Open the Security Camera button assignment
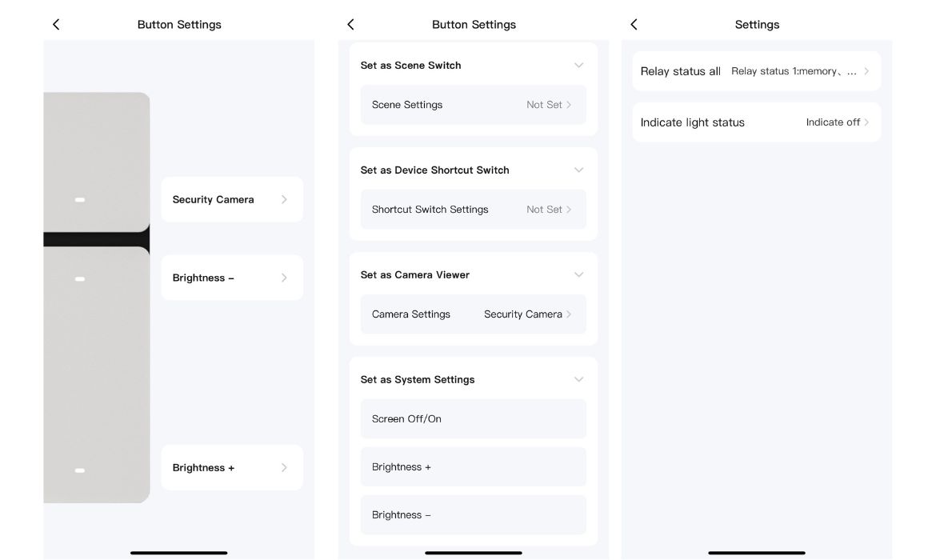Image resolution: width=936 pixels, height=560 pixels. [231, 199]
